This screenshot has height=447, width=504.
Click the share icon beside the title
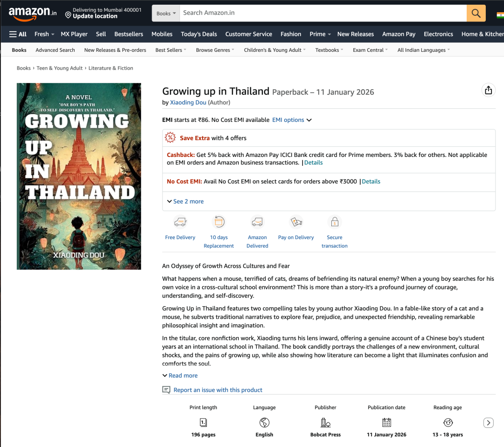(488, 90)
